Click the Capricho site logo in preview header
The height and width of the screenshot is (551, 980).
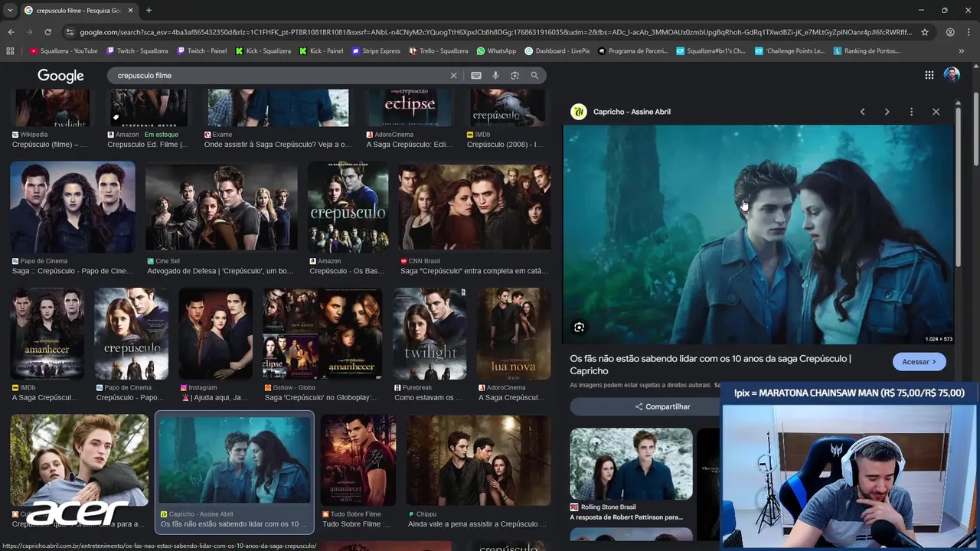[579, 112]
